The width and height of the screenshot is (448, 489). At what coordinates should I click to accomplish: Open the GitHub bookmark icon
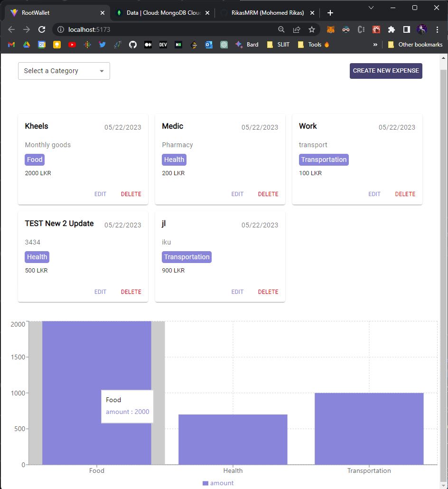[133, 45]
